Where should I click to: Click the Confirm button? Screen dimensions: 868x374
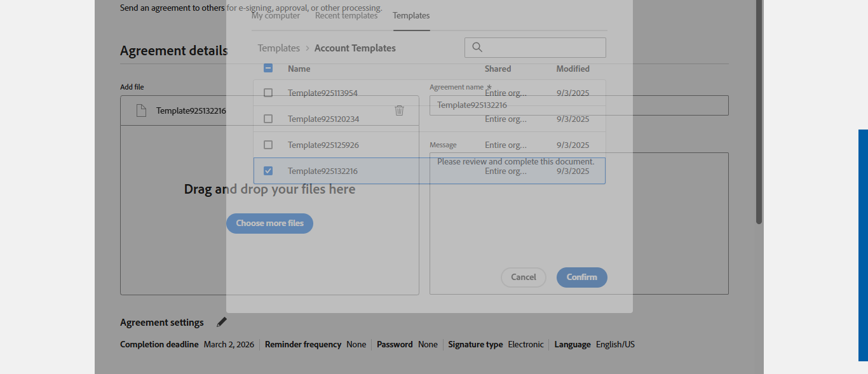tap(582, 277)
